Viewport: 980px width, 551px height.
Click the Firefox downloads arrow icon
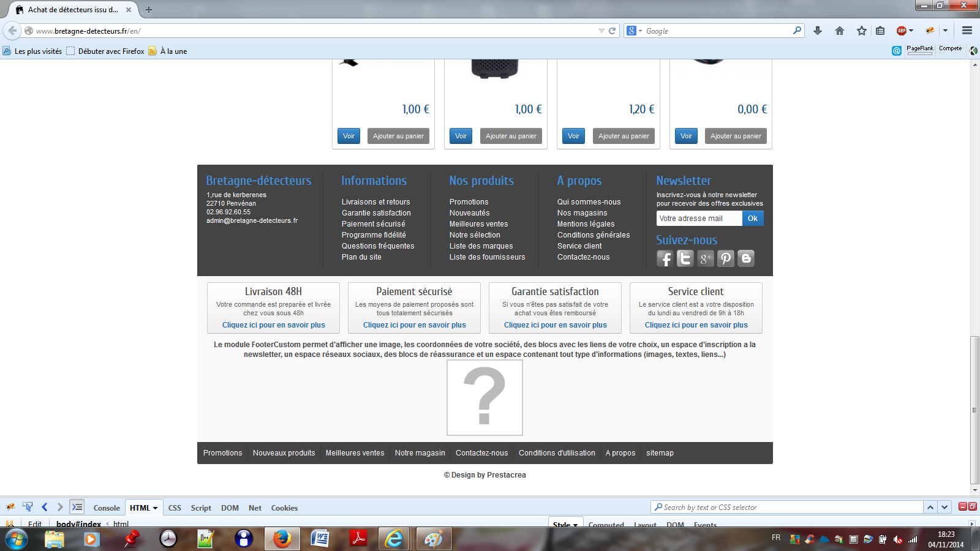coord(818,31)
